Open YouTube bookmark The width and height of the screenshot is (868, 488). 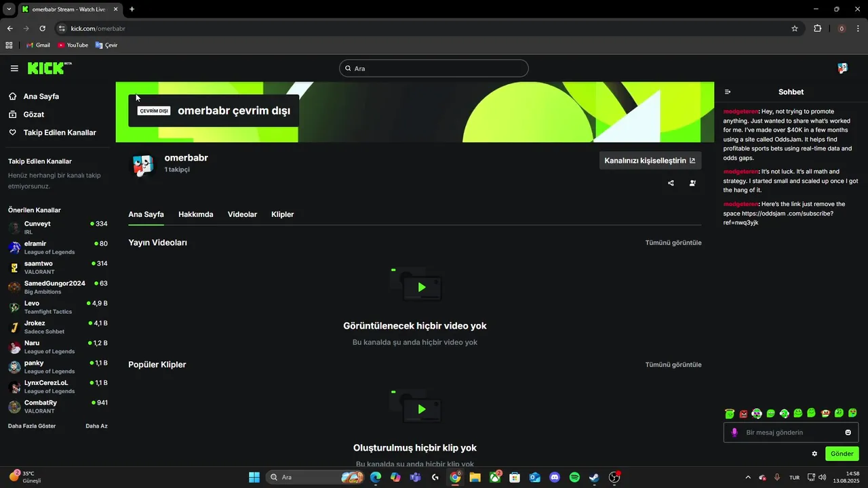(x=73, y=45)
